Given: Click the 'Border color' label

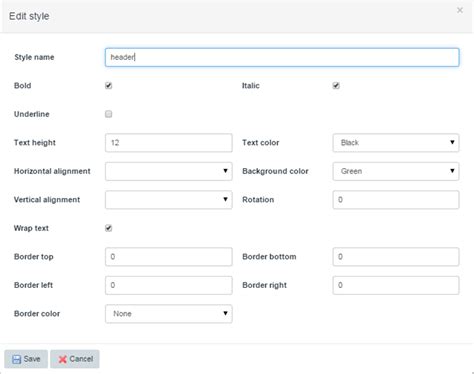Looking at the screenshot, I should (x=37, y=314).
